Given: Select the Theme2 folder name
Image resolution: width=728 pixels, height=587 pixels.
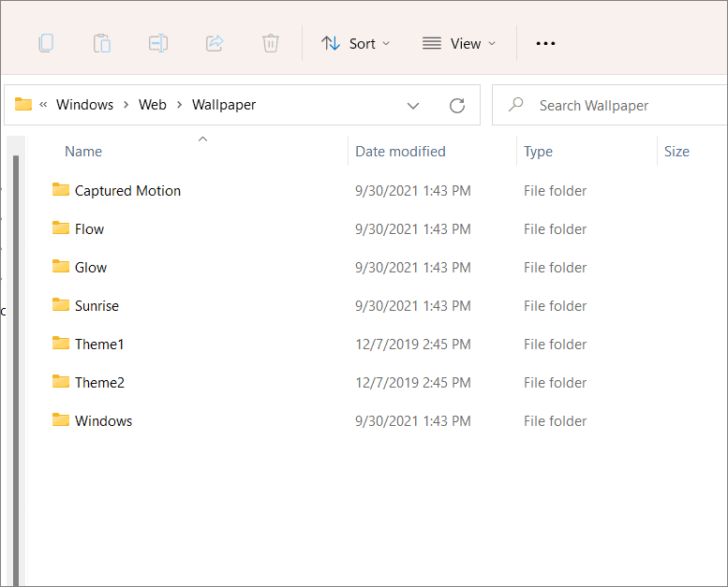Looking at the screenshot, I should [100, 383].
